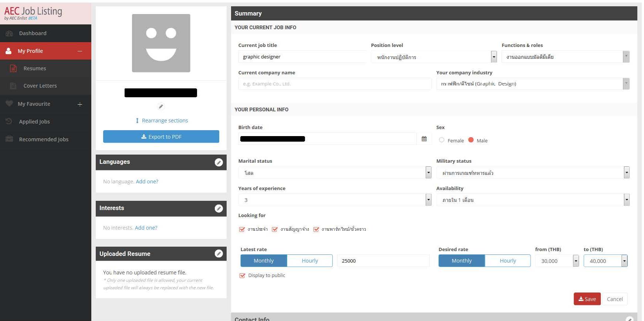Image resolution: width=644 pixels, height=321 pixels.
Task: Click the Dashboard gauge icon in sidebar
Action: coord(9,33)
